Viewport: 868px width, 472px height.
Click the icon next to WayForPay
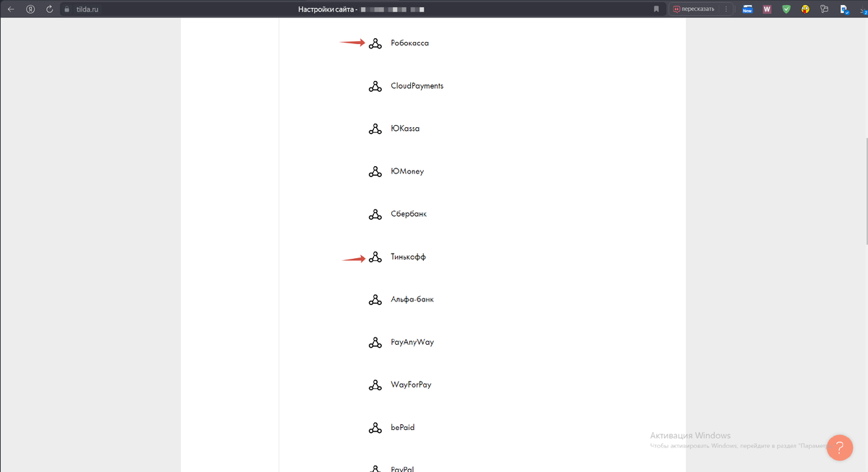pyautogui.click(x=375, y=385)
